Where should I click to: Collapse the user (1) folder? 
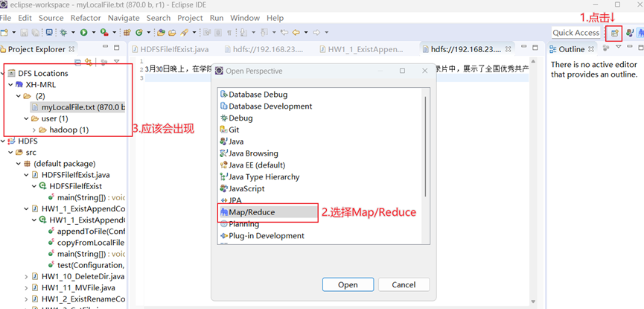[x=26, y=118]
